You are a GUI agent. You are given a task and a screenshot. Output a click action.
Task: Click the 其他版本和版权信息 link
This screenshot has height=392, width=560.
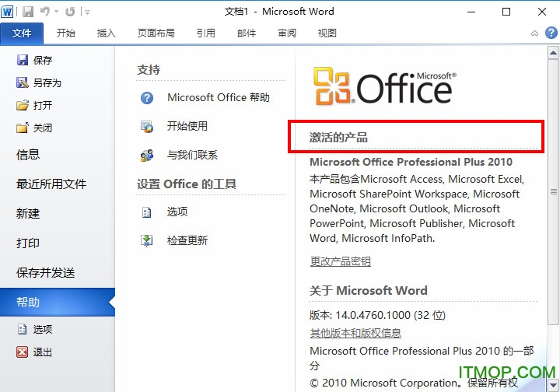(x=355, y=333)
